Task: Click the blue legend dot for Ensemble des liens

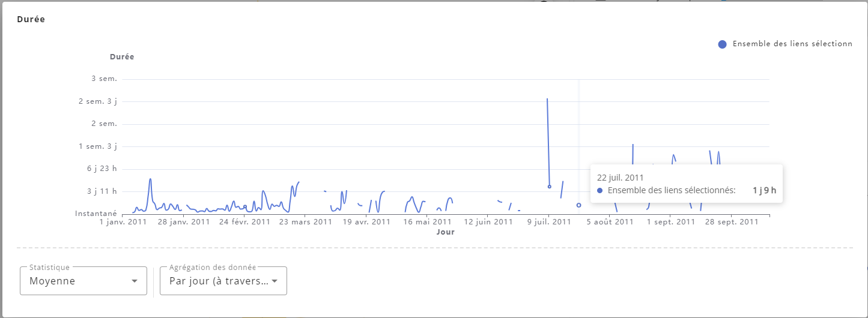Action: (x=722, y=44)
